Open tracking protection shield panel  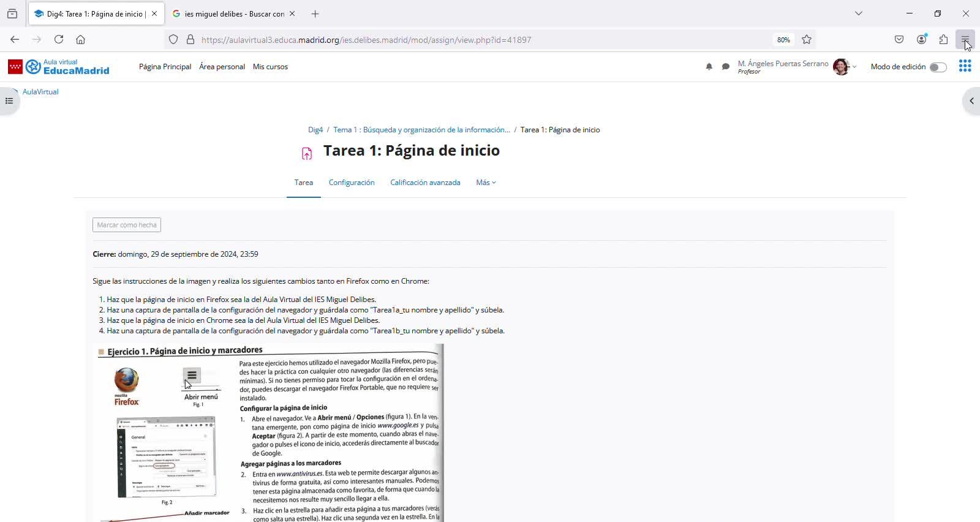pos(173,40)
